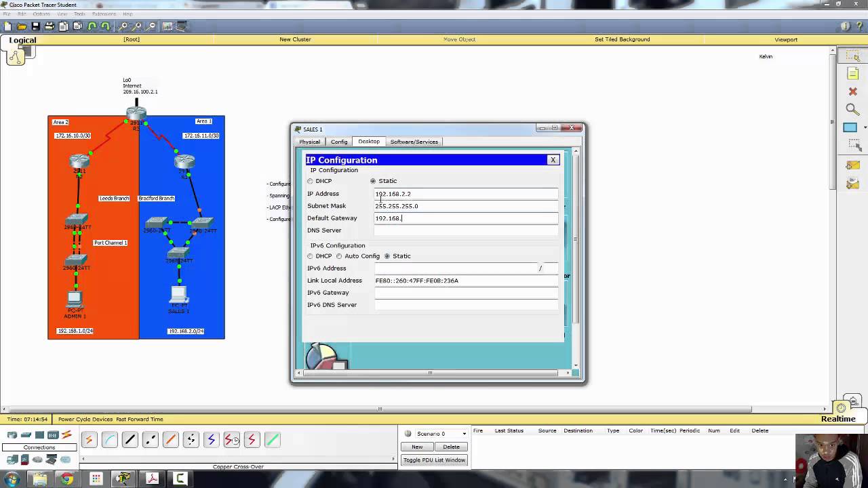Viewport: 868px width, 488px height.
Task: Open Chrome from the Windows taskbar
Action: pos(67,479)
